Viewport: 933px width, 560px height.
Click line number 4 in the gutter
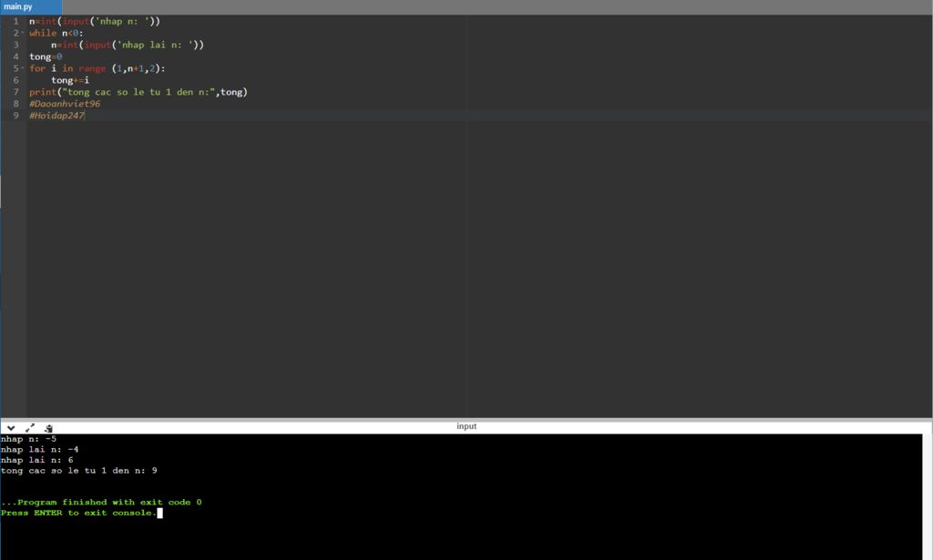pyautogui.click(x=16, y=56)
